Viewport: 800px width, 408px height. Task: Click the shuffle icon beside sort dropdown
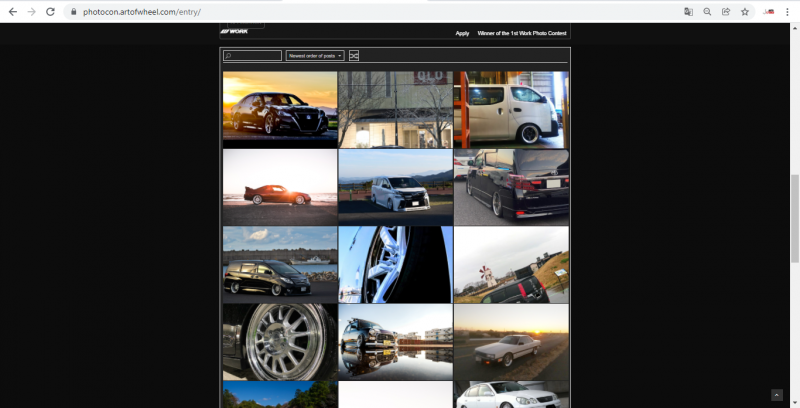pos(354,56)
